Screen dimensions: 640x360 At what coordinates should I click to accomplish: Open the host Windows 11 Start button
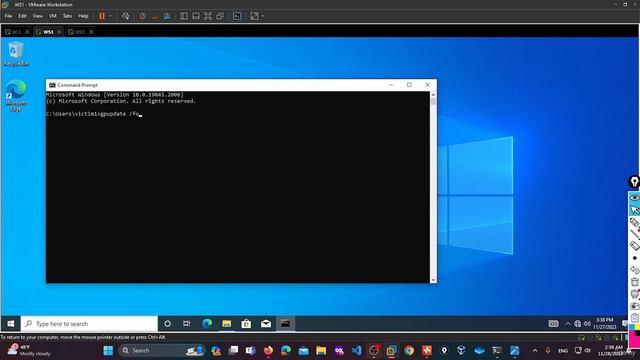(x=108, y=351)
